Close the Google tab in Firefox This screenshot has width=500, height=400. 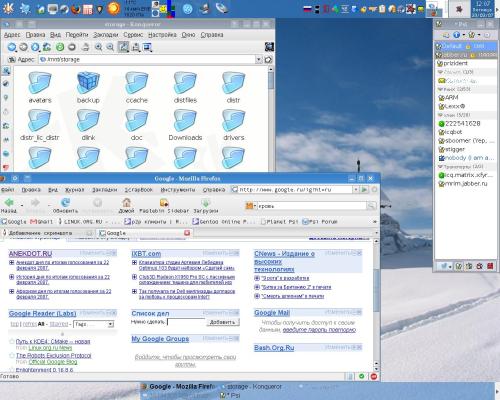point(187,233)
